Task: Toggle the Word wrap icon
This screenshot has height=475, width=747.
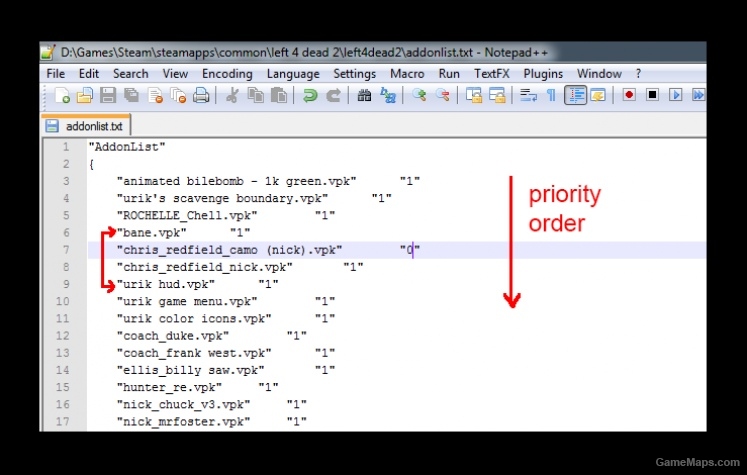Action: 528,95
